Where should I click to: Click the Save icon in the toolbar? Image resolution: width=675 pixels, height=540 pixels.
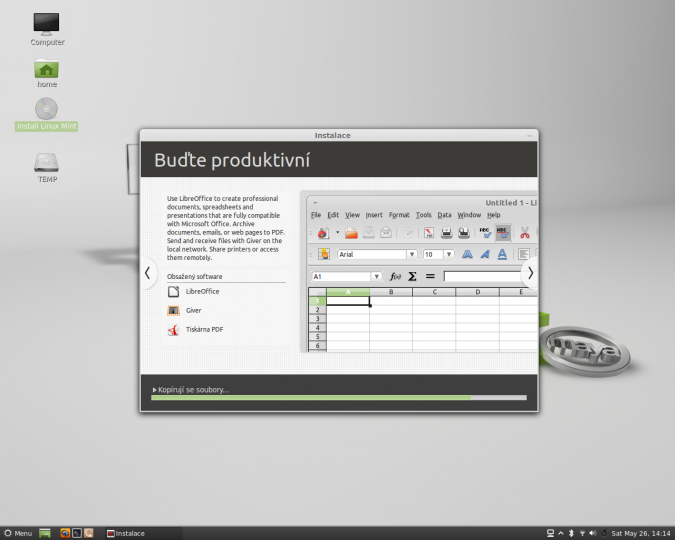[368, 233]
